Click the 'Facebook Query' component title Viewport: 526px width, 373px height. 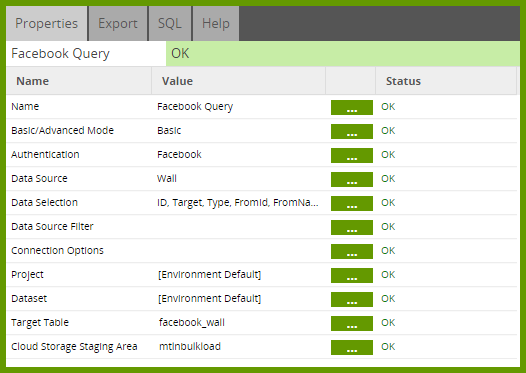coord(60,54)
